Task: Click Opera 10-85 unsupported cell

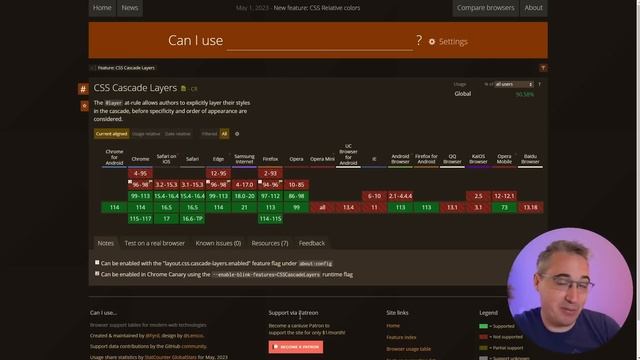Action: [296, 185]
